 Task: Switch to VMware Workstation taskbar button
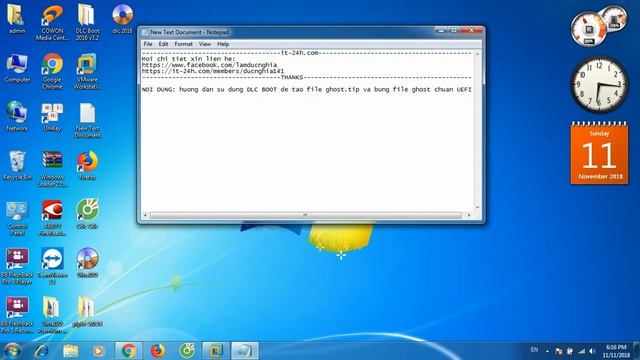(x=216, y=351)
